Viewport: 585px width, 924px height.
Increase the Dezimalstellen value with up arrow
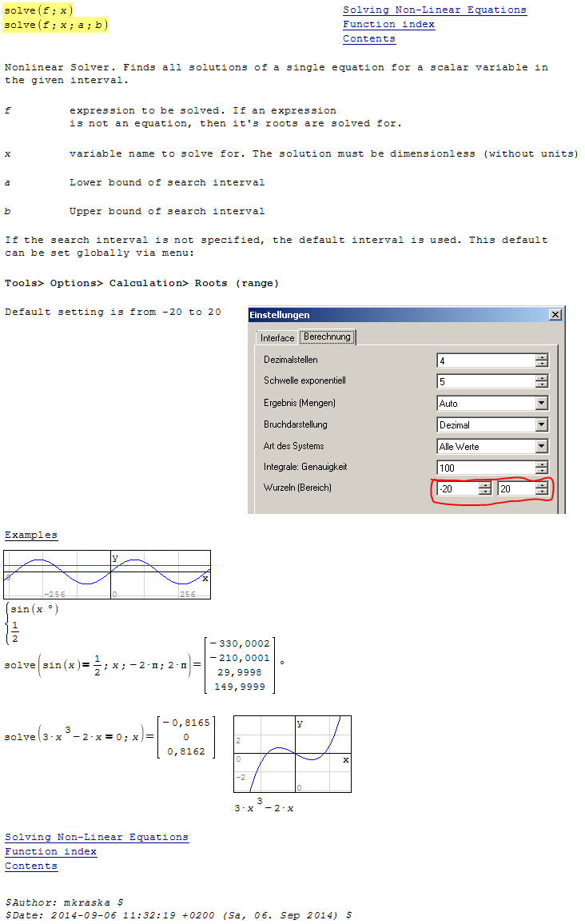(542, 357)
